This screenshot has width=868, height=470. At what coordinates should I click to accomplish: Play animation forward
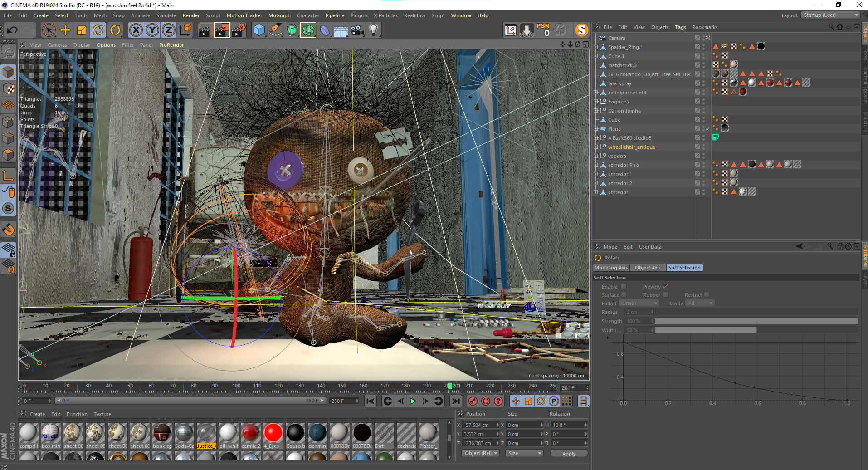pyautogui.click(x=413, y=401)
